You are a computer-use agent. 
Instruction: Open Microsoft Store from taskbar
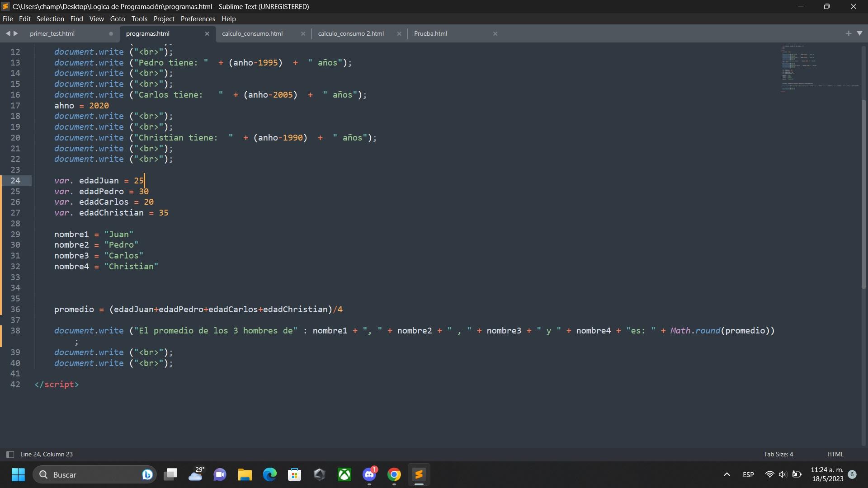[295, 474]
